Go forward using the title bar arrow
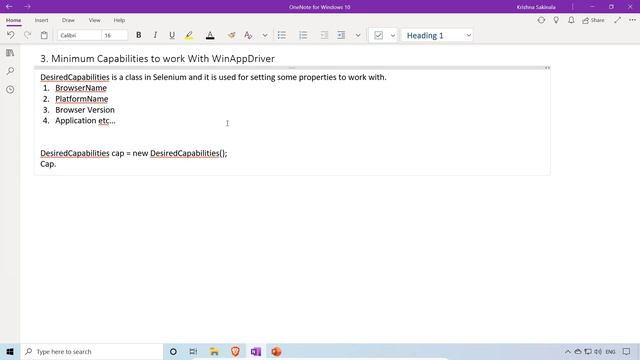Image resolution: width=640 pixels, height=360 pixels. click(x=27, y=7)
